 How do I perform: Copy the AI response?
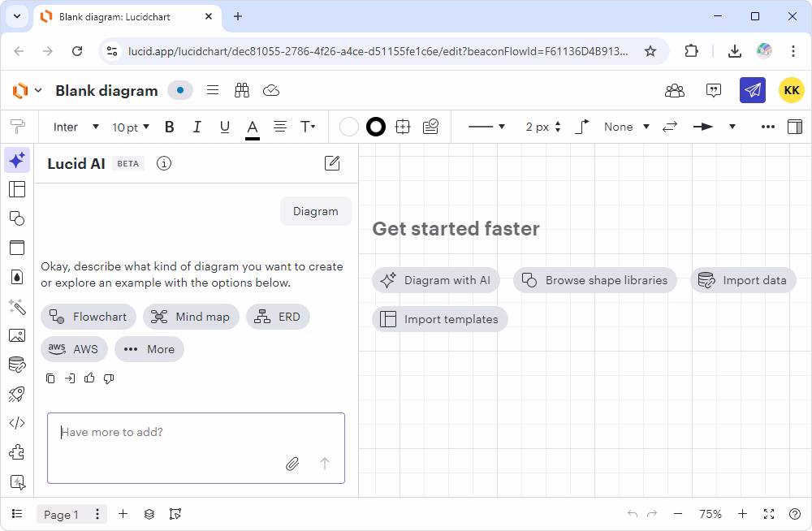(x=50, y=378)
